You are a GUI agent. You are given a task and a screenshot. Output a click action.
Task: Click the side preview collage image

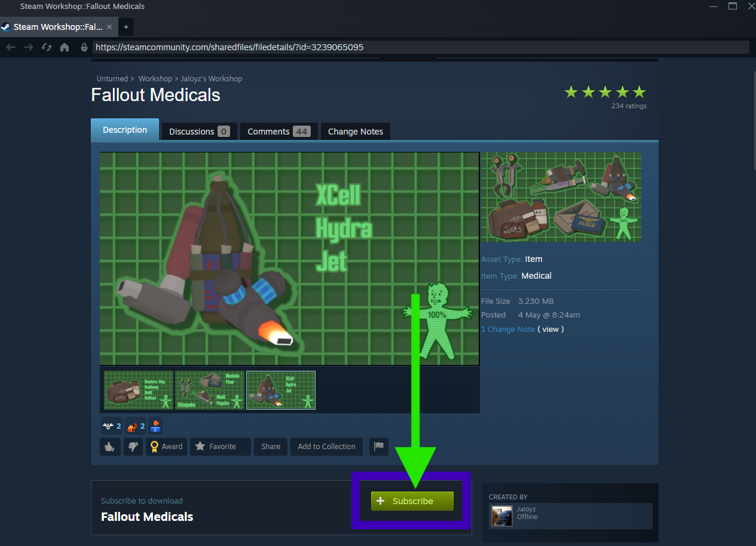point(561,197)
